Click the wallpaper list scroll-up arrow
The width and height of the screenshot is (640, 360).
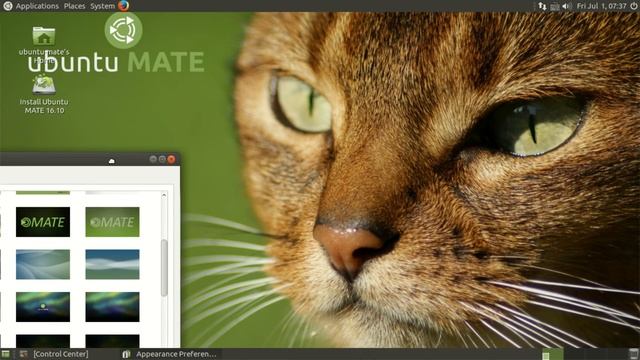click(x=164, y=196)
